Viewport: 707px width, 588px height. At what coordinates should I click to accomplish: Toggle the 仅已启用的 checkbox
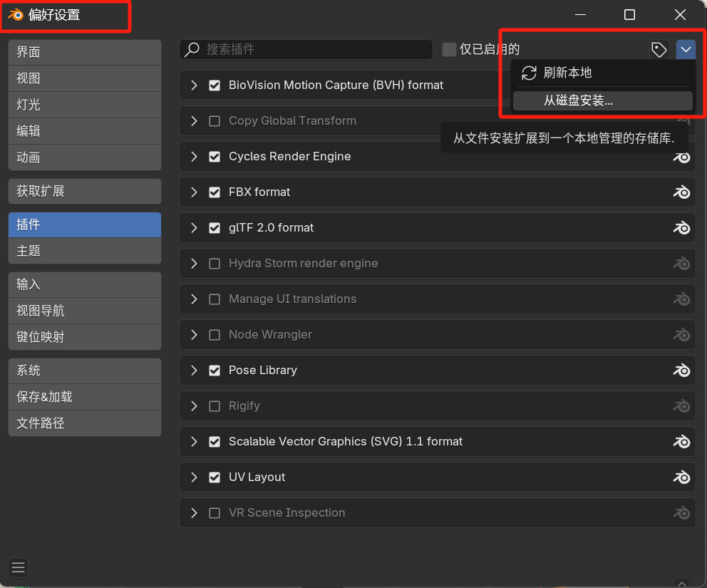(x=449, y=49)
